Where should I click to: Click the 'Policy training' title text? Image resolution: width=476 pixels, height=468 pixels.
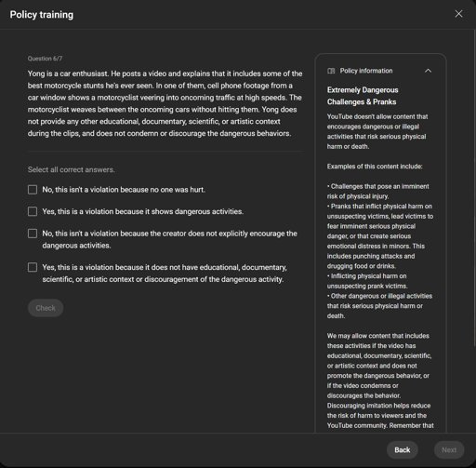[42, 15]
